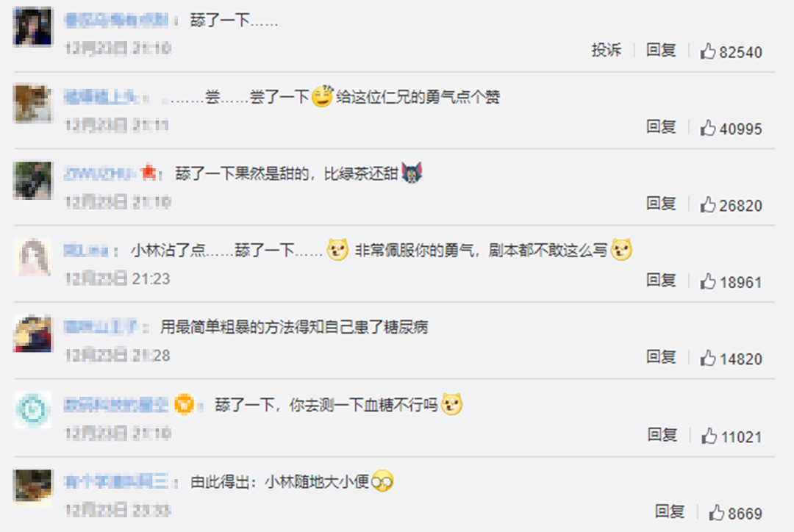794x532 pixels.
Task: Click the clock-style avatar of sixth commenter
Action: pyautogui.click(x=33, y=409)
